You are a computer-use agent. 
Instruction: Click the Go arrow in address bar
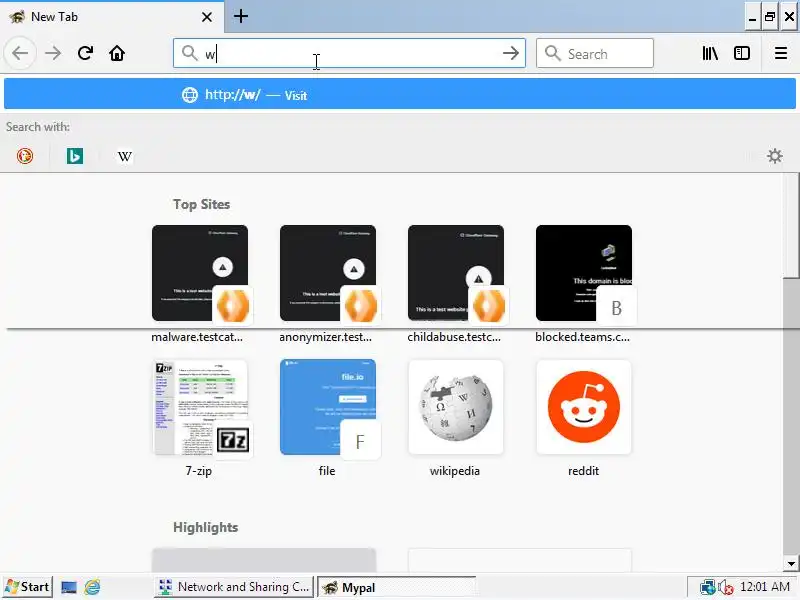point(510,53)
